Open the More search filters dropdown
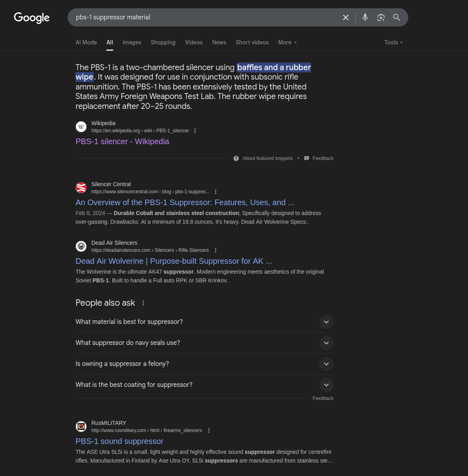 point(288,42)
